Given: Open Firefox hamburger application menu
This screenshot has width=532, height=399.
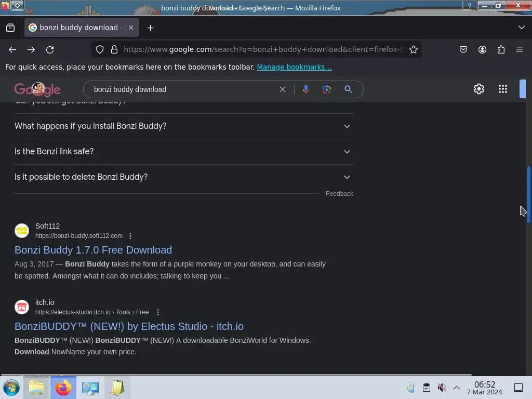Looking at the screenshot, I should [520, 49].
